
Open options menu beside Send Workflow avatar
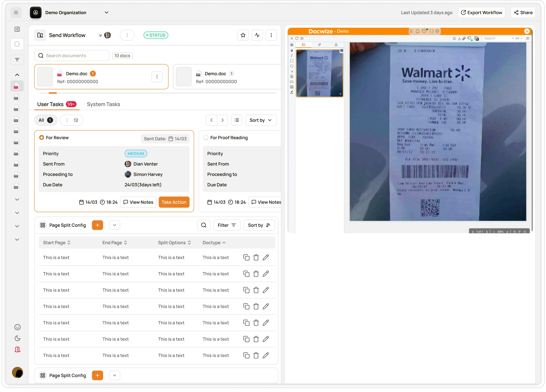127,35
